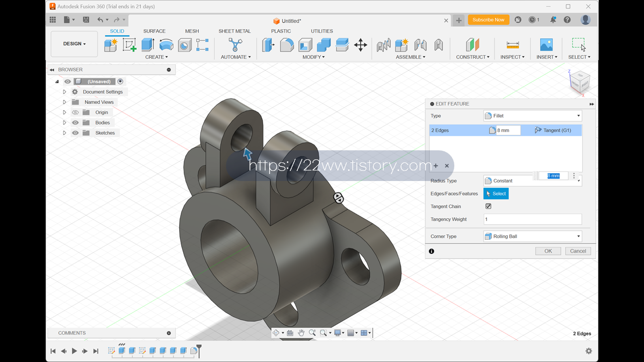Toggle visibility of Sketches folder
Screen dimensions: 644x362
75,133
